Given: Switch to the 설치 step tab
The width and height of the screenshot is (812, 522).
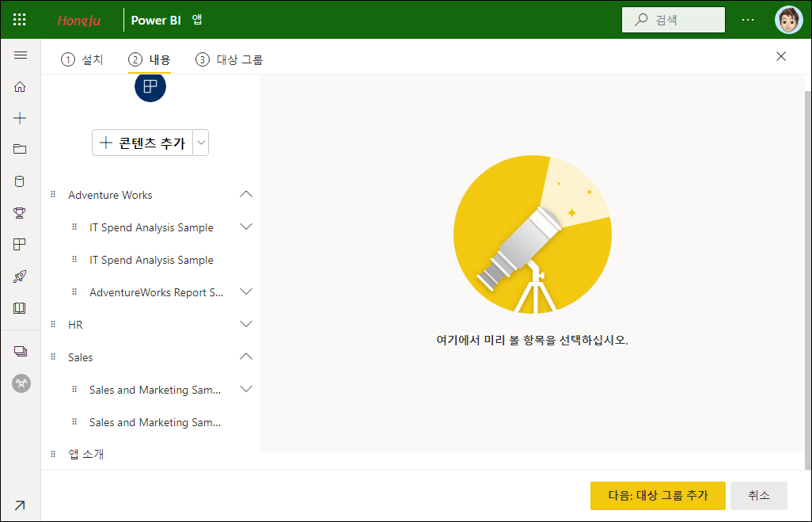Looking at the screenshot, I should [x=82, y=59].
